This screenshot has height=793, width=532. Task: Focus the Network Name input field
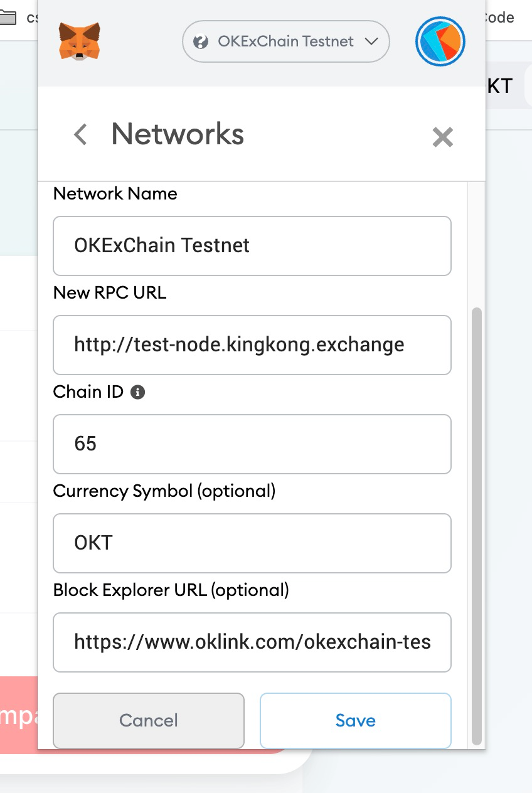tap(252, 245)
